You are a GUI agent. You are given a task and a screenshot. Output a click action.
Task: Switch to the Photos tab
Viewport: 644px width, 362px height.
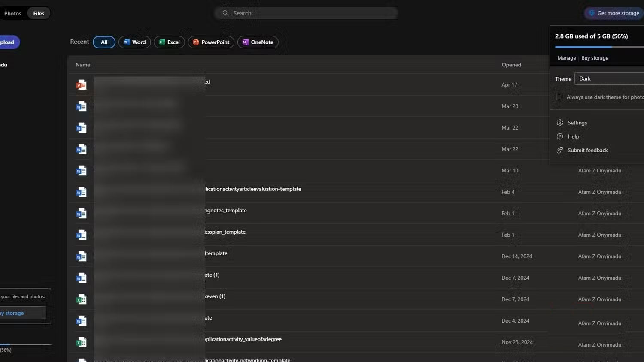12,13
